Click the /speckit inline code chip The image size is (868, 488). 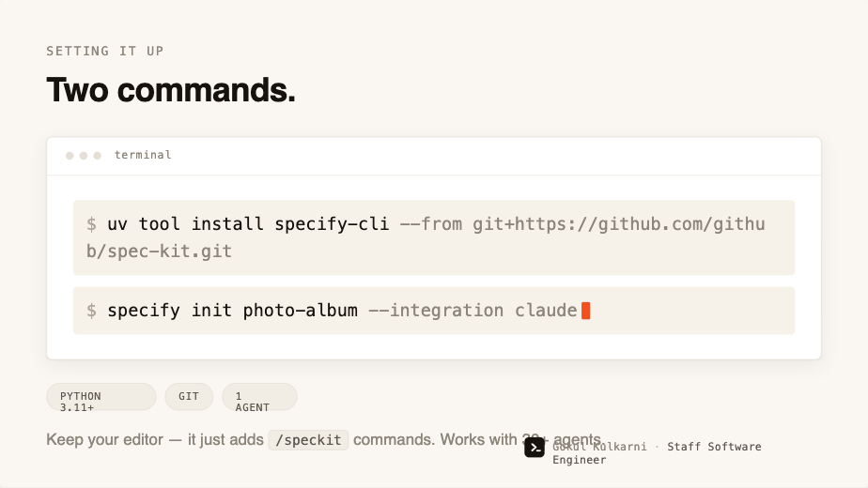[x=308, y=440]
